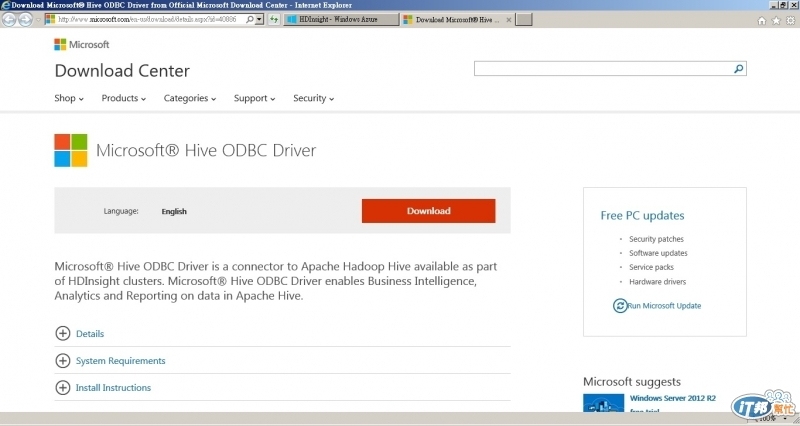
Task: Expand Install Instructions with the plus icon
Action: (62, 388)
